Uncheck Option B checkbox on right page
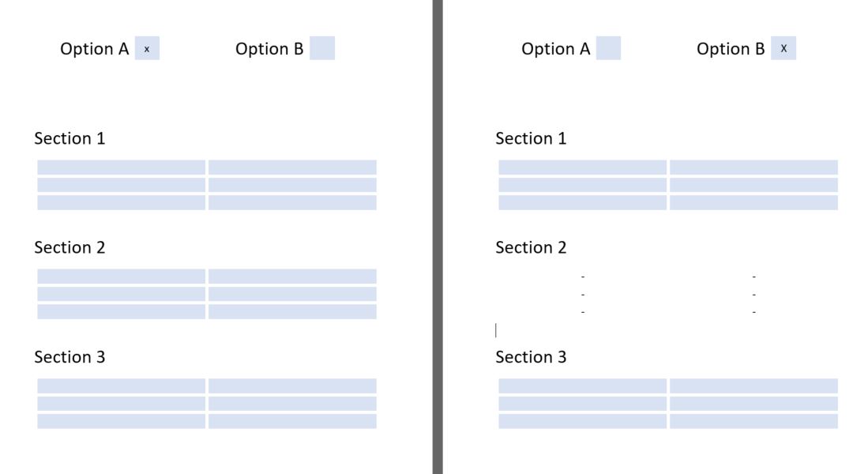Viewport: 868px width, 474px height. 783,48
